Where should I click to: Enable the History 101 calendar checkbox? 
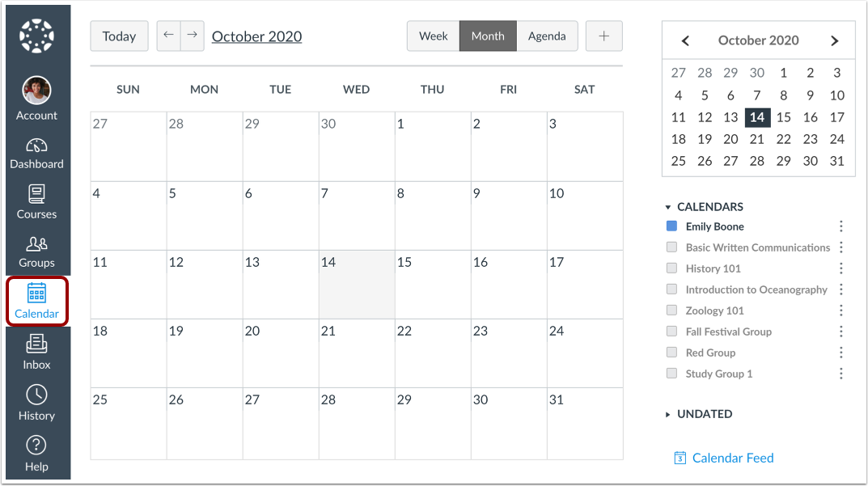click(x=671, y=268)
